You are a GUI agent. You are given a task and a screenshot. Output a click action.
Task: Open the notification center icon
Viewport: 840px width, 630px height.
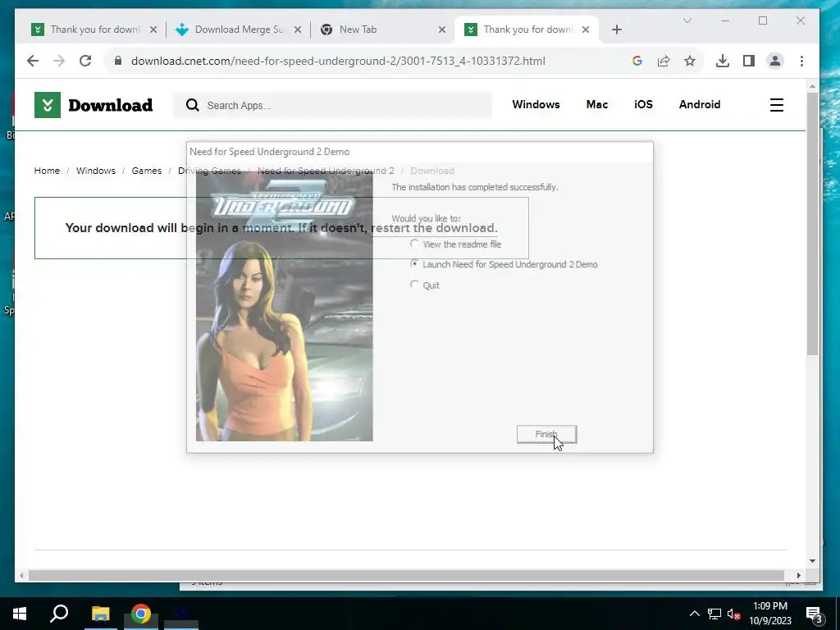click(x=814, y=614)
